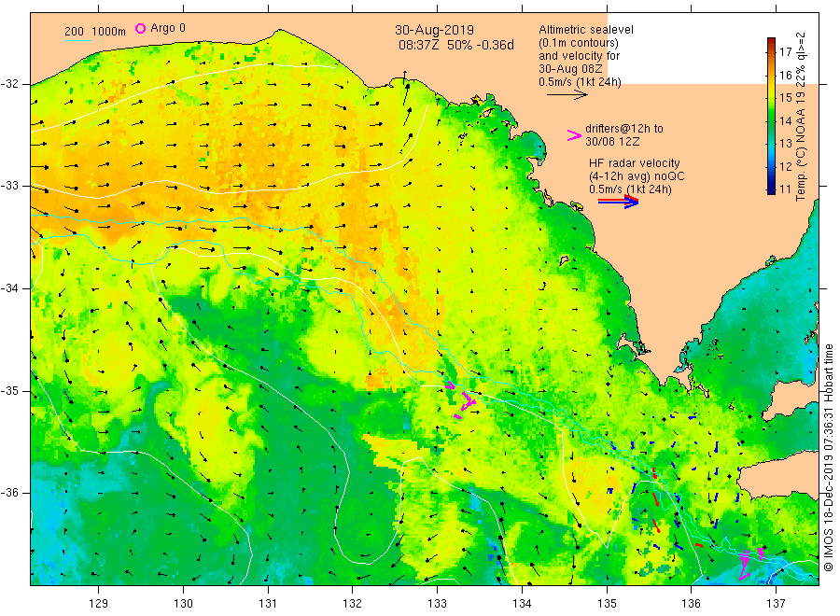Click longitude axis label '134'

pos(522,604)
